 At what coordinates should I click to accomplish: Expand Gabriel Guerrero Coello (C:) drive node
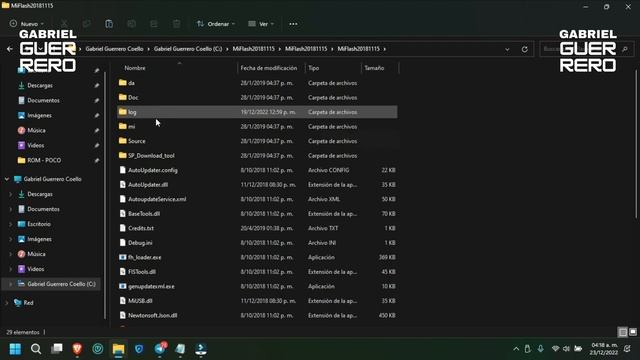11,284
